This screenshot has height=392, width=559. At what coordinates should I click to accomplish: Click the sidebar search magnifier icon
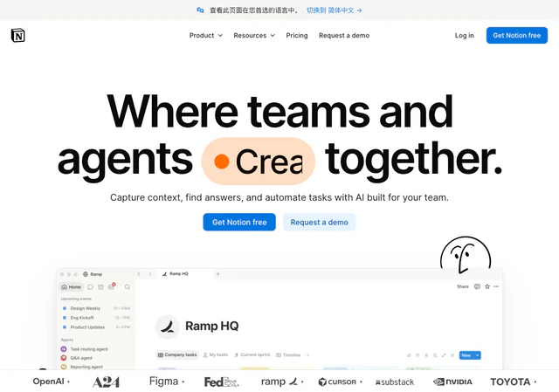[x=128, y=287]
